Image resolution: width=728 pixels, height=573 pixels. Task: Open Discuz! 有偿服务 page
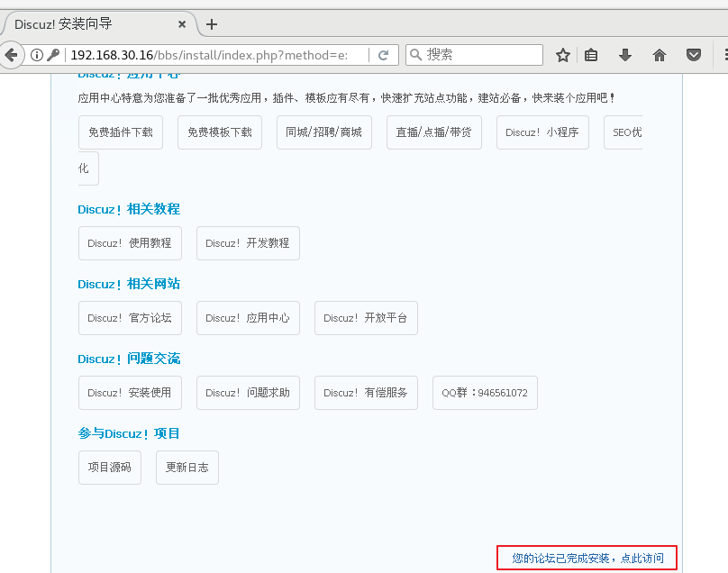366,393
